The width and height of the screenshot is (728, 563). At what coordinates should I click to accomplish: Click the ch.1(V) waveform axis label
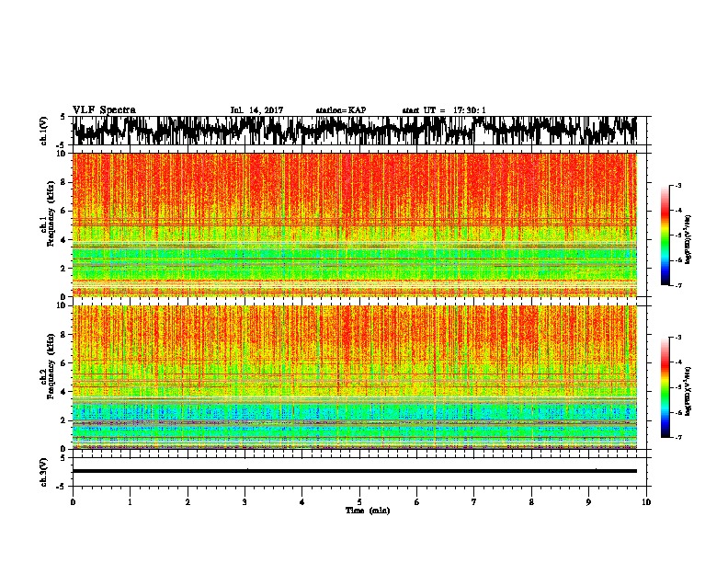43,131
